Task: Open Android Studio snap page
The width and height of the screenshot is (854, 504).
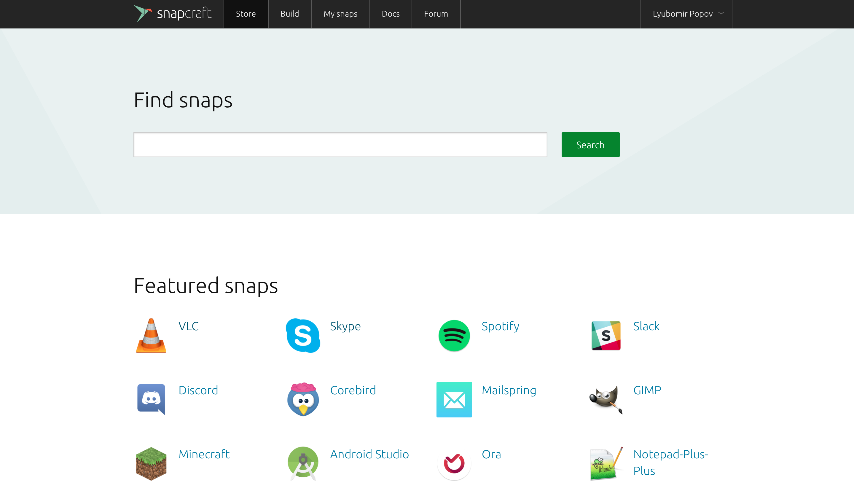Action: click(x=369, y=454)
